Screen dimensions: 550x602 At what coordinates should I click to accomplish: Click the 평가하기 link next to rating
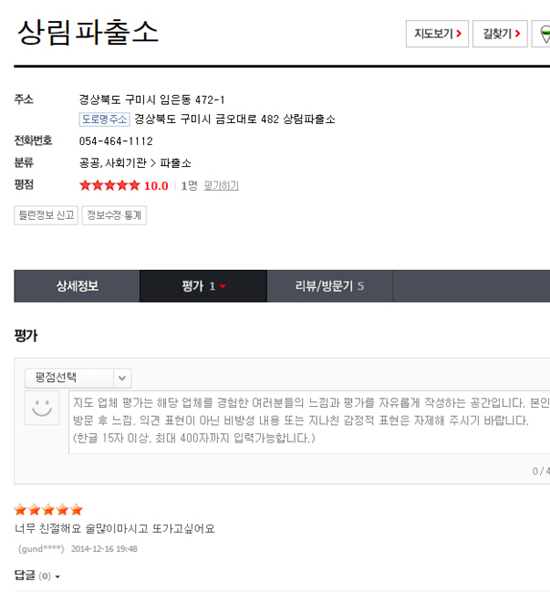pos(221,186)
